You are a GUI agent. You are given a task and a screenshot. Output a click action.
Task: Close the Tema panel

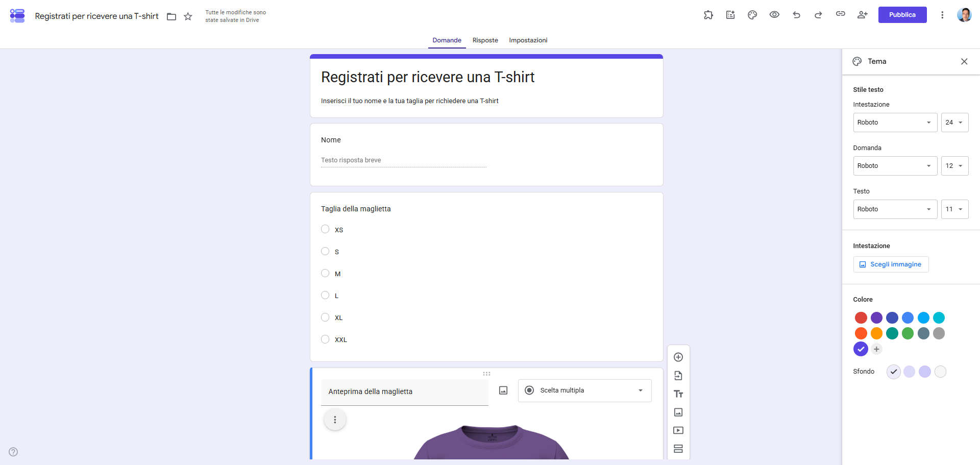964,61
